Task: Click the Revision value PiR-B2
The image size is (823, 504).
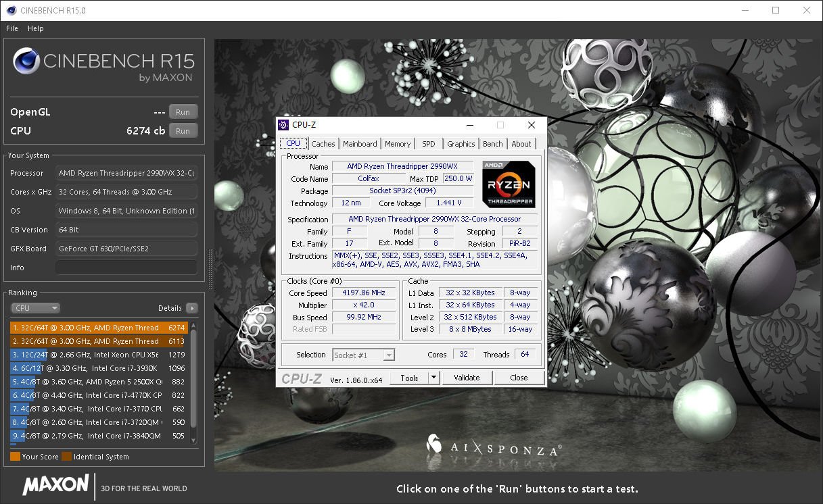Action: (x=519, y=243)
